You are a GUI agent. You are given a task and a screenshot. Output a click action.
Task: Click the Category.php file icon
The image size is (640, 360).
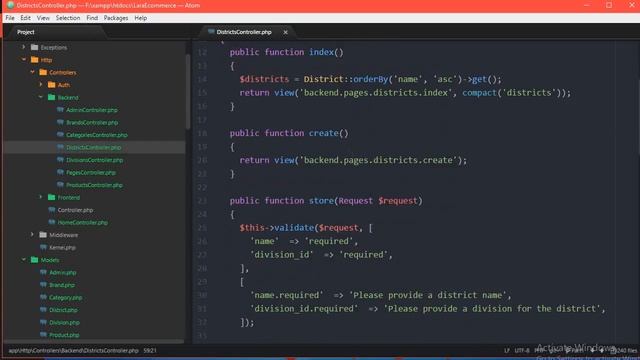(x=43, y=297)
